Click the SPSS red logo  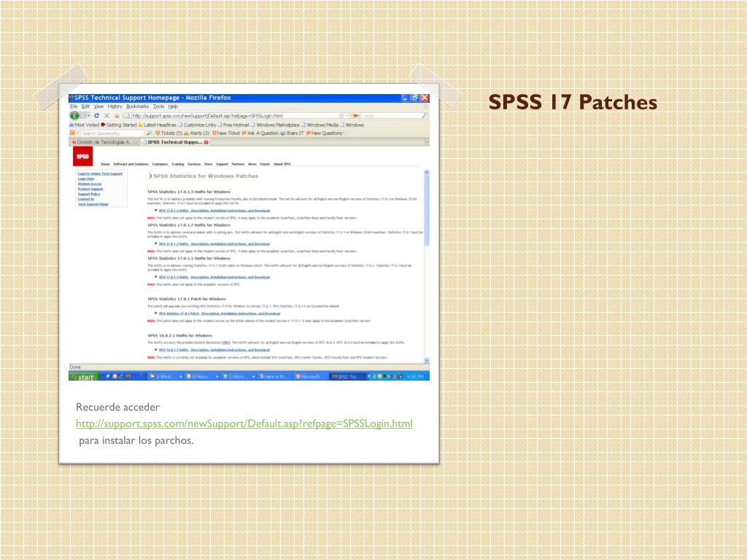click(x=82, y=156)
